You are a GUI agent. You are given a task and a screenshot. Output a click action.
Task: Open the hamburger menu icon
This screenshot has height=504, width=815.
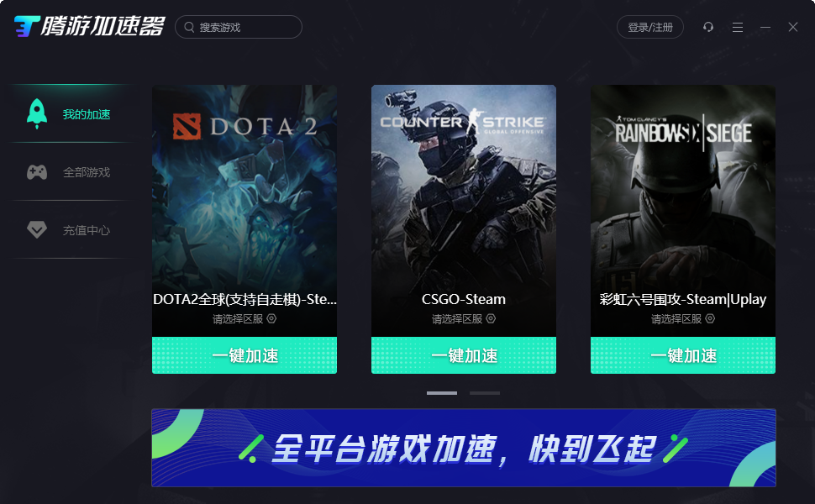[x=738, y=27]
